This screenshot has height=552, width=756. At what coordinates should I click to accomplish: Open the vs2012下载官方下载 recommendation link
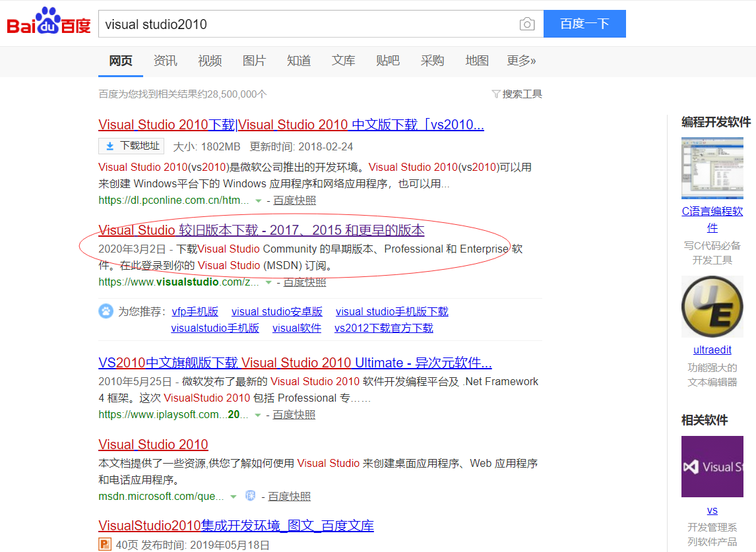point(383,328)
